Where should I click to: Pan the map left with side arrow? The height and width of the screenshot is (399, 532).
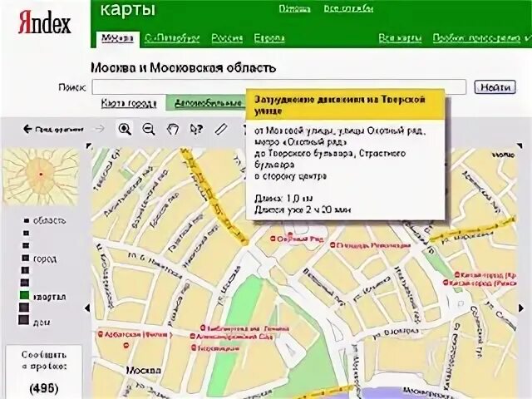[x=87, y=308]
